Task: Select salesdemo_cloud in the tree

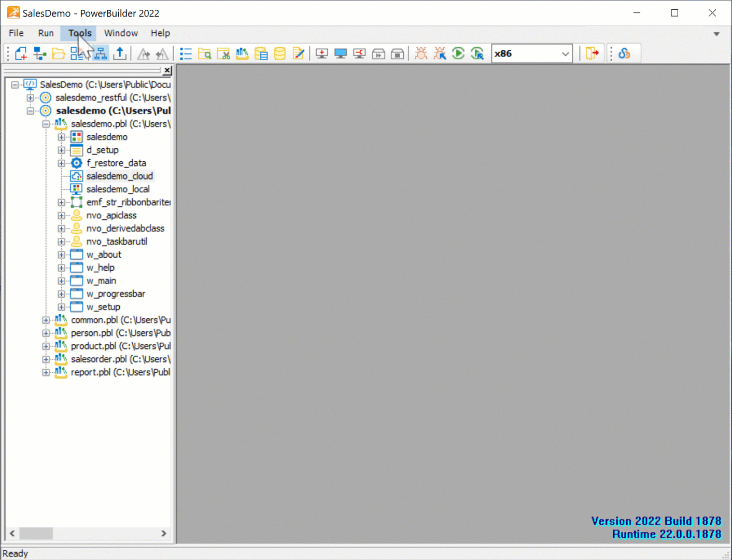Action: click(x=120, y=176)
